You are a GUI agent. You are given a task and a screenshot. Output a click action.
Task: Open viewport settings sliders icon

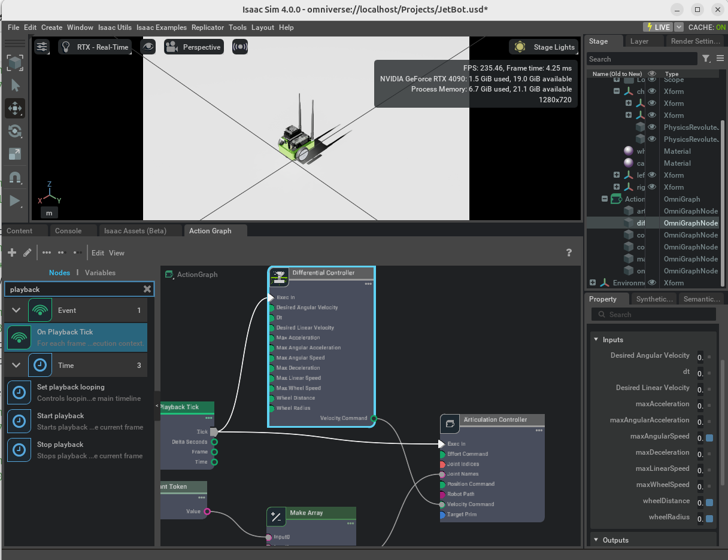(42, 47)
